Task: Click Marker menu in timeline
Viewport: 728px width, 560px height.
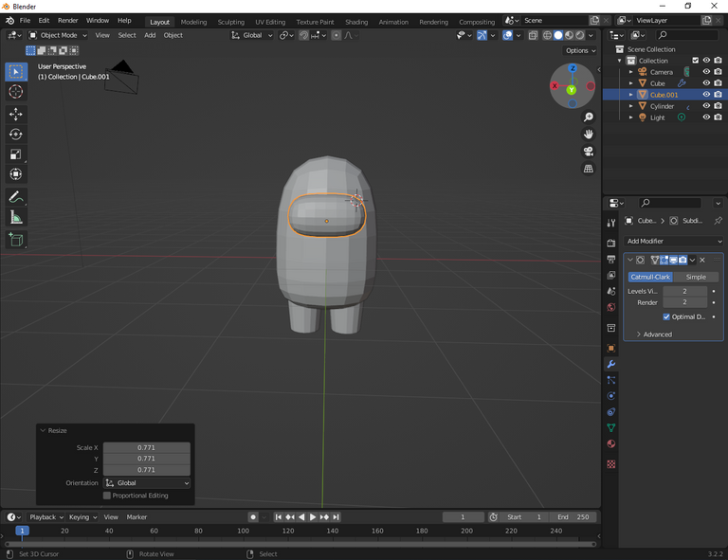Action: tap(136, 516)
